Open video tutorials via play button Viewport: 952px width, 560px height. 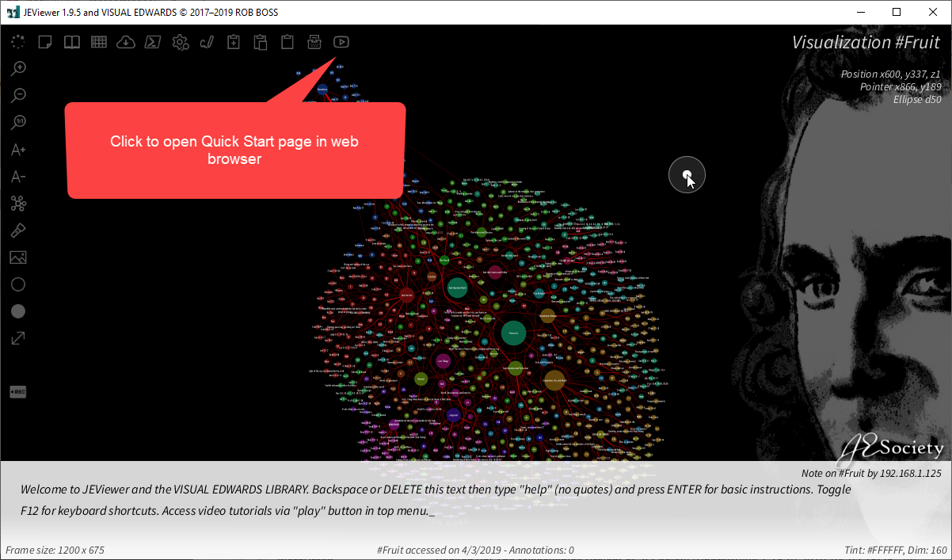coord(341,42)
